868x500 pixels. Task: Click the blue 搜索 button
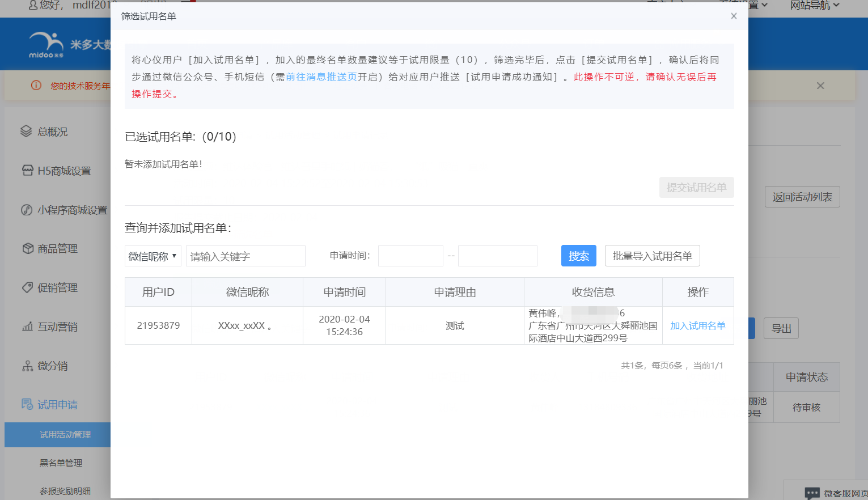579,256
